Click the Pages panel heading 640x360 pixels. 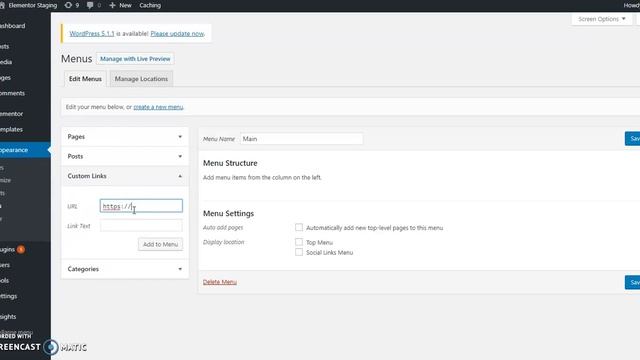pyautogui.click(x=76, y=137)
